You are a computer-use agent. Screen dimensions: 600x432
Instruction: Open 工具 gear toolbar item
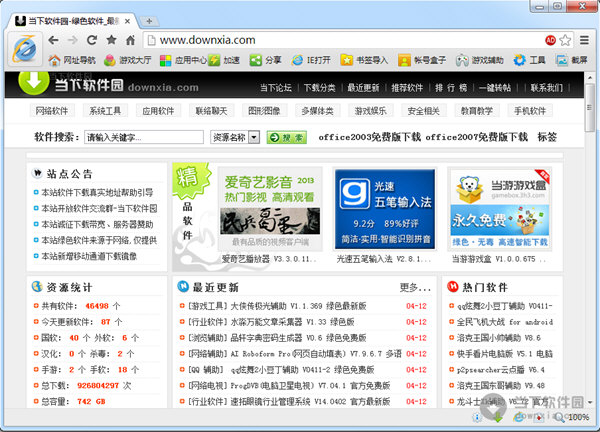click(529, 60)
